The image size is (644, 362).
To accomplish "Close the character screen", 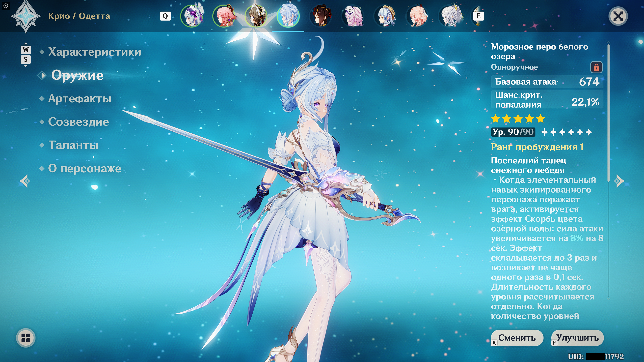I will [x=618, y=16].
